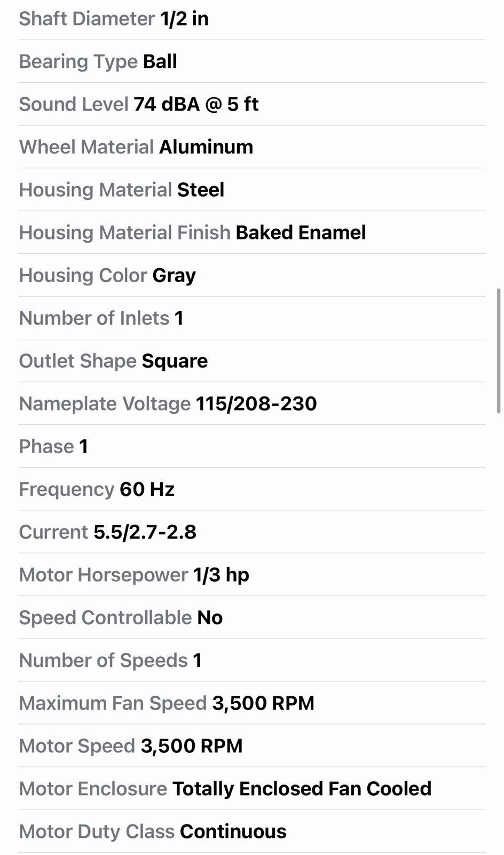This screenshot has width=504, height=855.
Task: Tap the Nameplate Voltage 115/208-230 value
Action: click(x=256, y=403)
